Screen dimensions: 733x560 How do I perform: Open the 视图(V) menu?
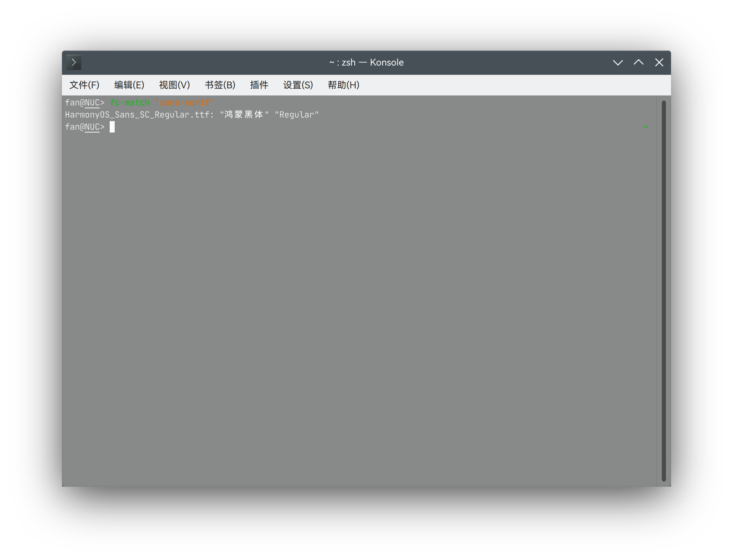pos(175,85)
